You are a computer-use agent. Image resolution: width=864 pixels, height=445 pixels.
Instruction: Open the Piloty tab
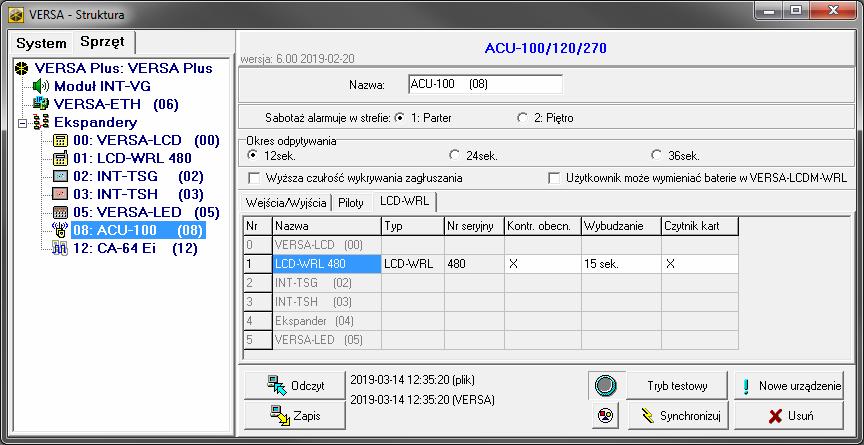(351, 203)
